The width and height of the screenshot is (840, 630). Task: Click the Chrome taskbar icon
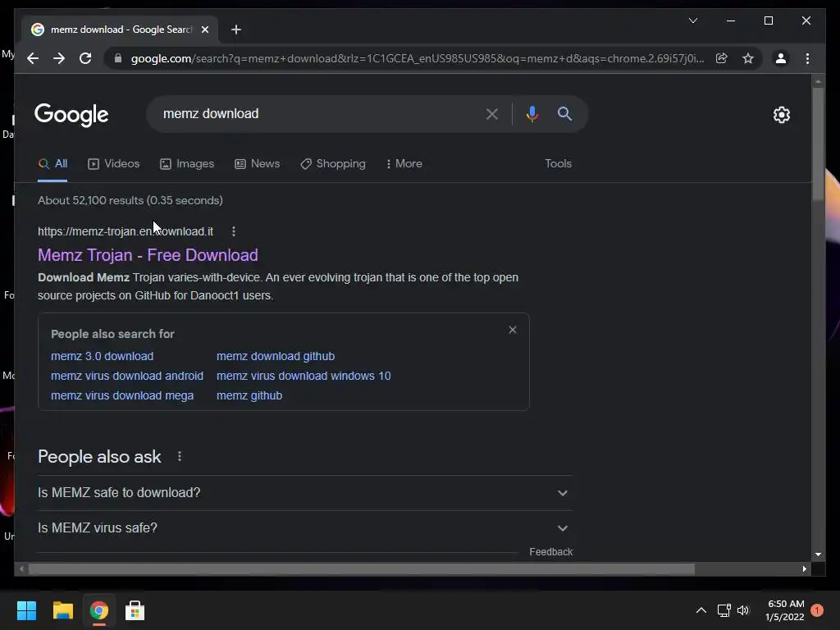[98, 610]
